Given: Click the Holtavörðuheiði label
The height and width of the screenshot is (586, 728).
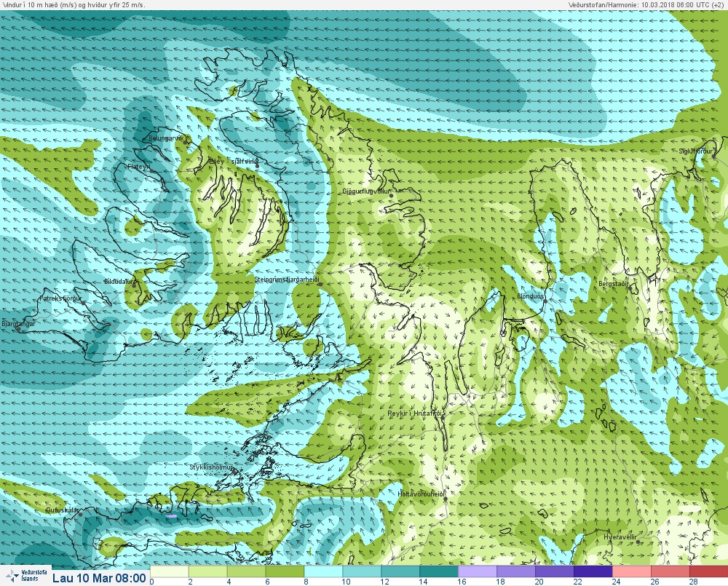Looking at the screenshot, I should pyautogui.click(x=421, y=494).
